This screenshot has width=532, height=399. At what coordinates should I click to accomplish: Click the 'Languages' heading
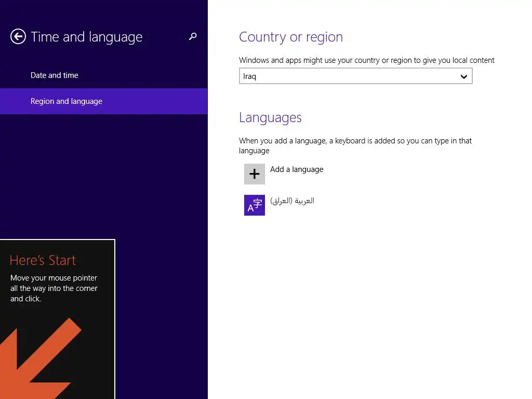click(270, 117)
